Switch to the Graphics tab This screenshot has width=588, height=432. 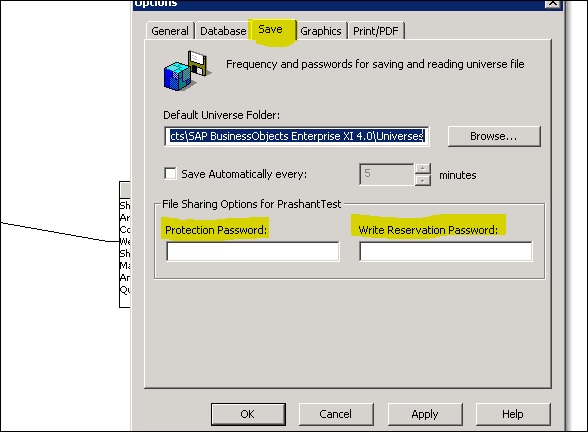pyautogui.click(x=321, y=31)
